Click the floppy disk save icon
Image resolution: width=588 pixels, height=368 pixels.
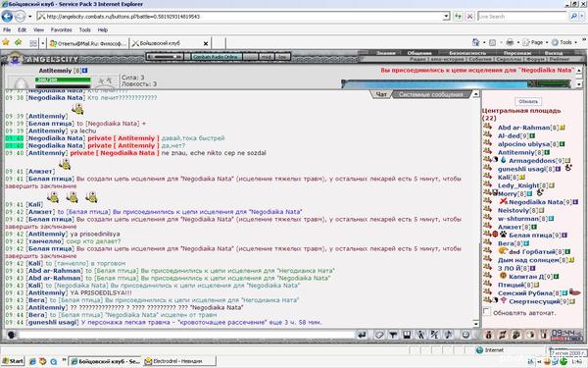[407, 335]
